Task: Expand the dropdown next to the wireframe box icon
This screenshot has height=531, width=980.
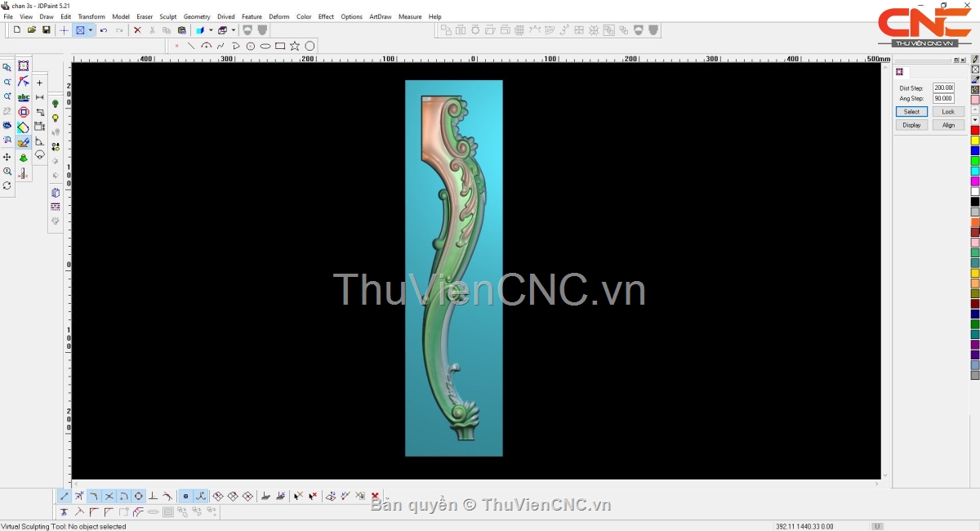Action: click(234, 30)
